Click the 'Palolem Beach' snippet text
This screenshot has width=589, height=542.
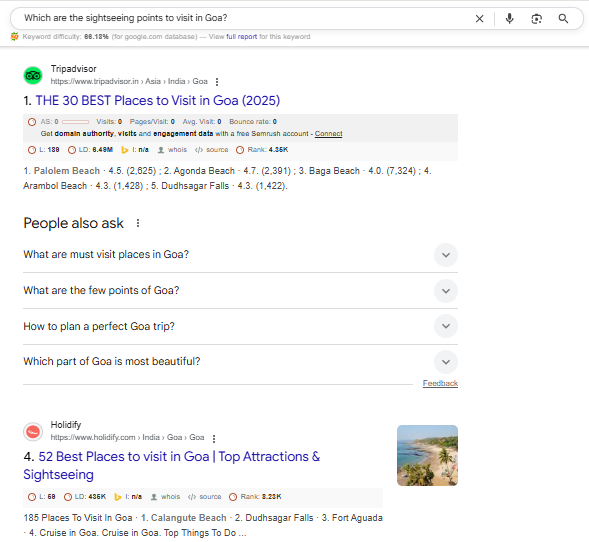[67, 171]
